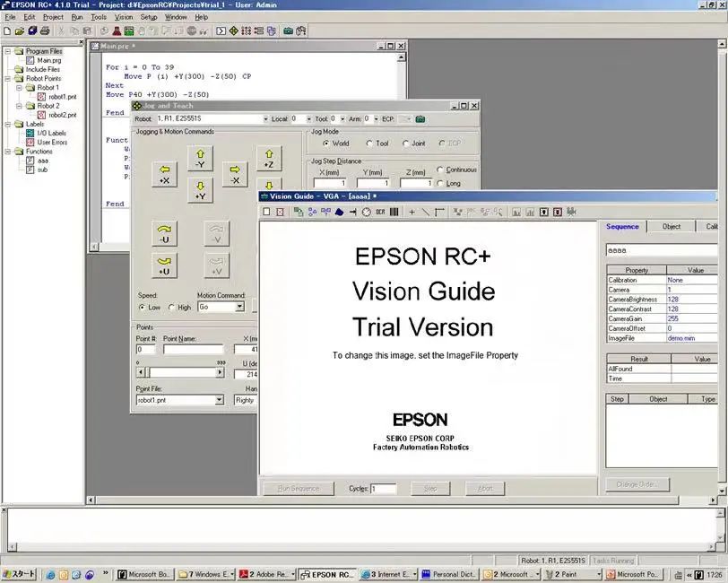Open a project with the folder icon
728x583 pixels.
20,31
